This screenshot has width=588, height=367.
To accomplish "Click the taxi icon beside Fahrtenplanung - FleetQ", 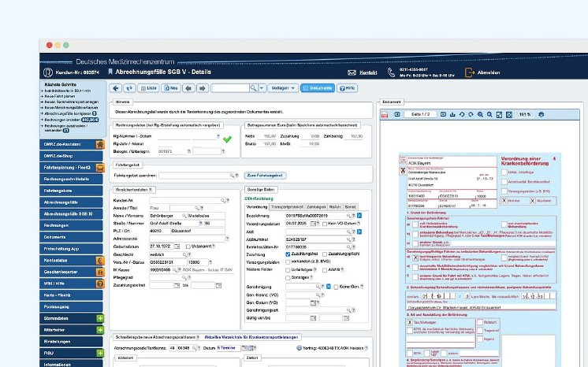I will click(100, 168).
